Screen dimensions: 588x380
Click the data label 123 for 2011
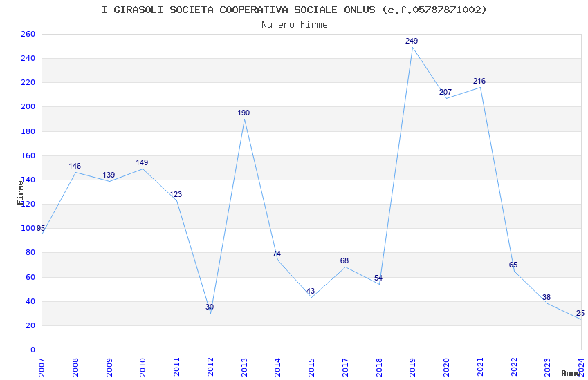coord(176,194)
